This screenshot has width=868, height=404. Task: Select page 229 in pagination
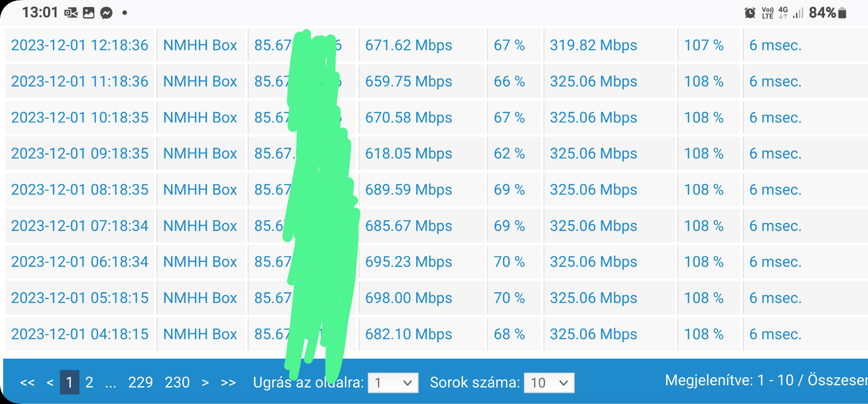(x=141, y=382)
